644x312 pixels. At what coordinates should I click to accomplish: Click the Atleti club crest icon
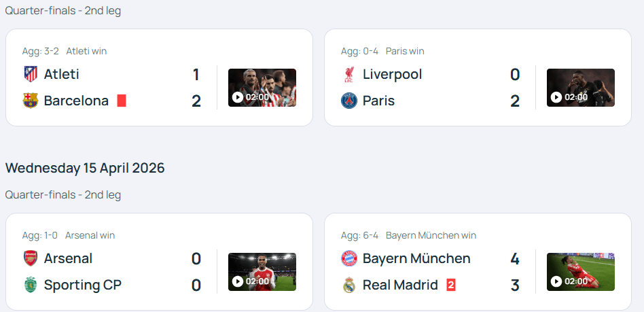coord(31,74)
